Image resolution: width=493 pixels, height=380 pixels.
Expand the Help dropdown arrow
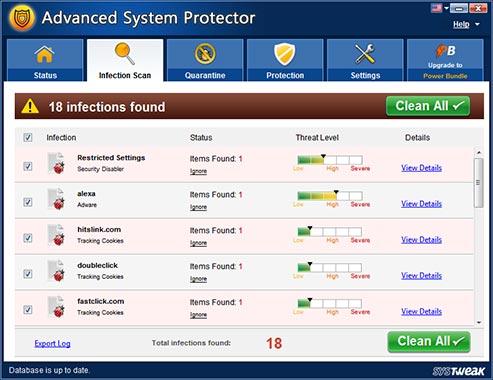[477, 24]
